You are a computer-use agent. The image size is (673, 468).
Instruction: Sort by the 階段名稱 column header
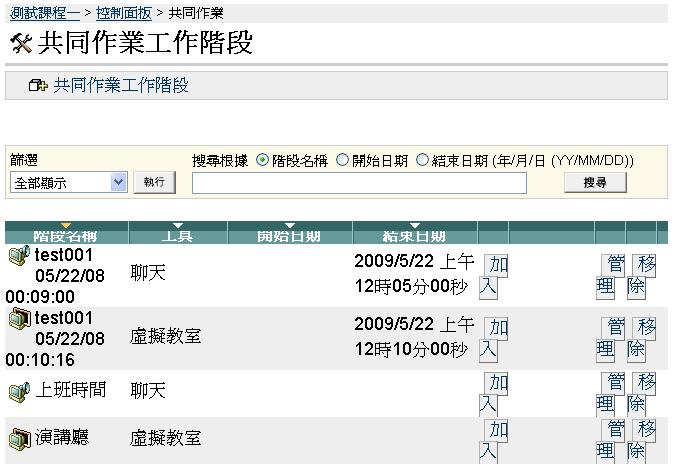point(66,235)
